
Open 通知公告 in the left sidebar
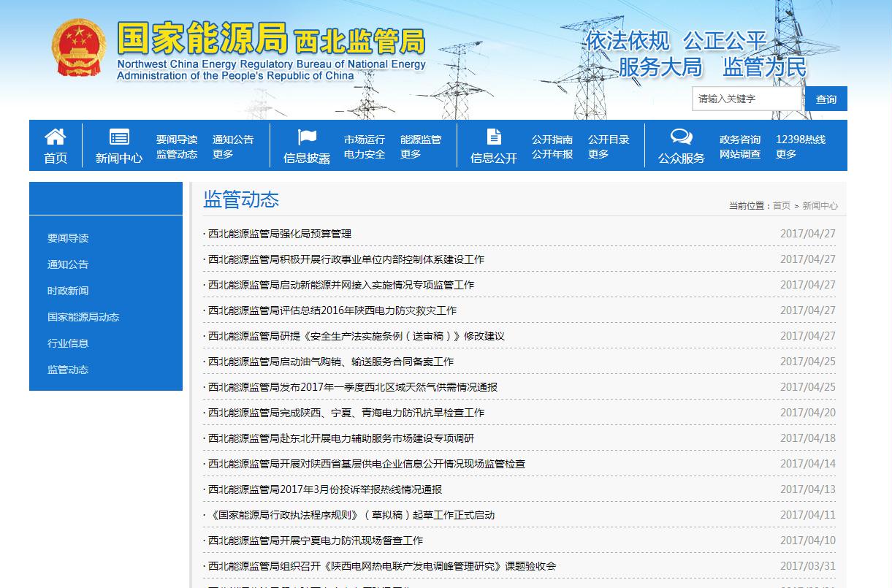(68, 264)
